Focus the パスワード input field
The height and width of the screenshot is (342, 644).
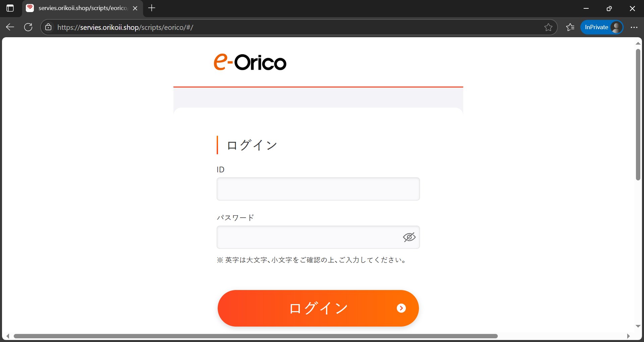point(318,237)
